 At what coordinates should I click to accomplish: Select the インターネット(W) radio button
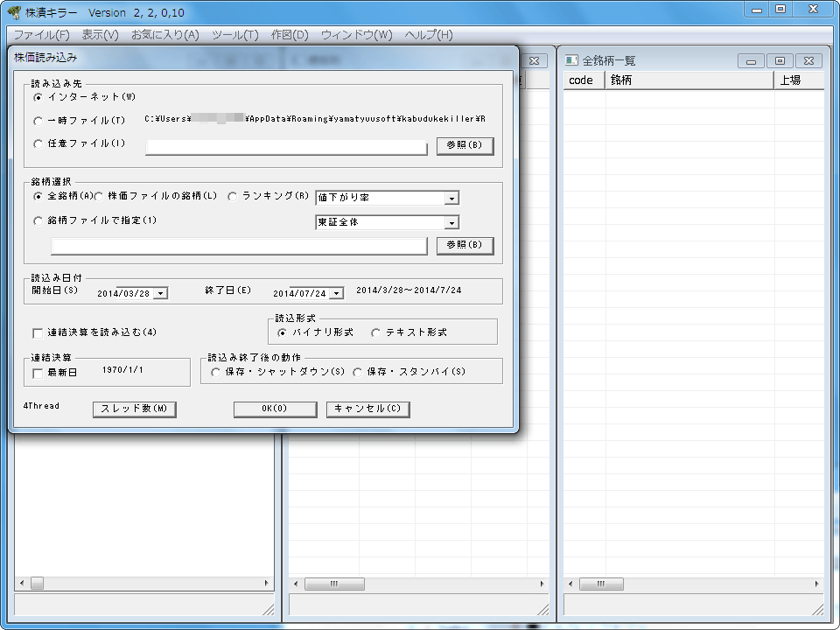click(x=38, y=97)
